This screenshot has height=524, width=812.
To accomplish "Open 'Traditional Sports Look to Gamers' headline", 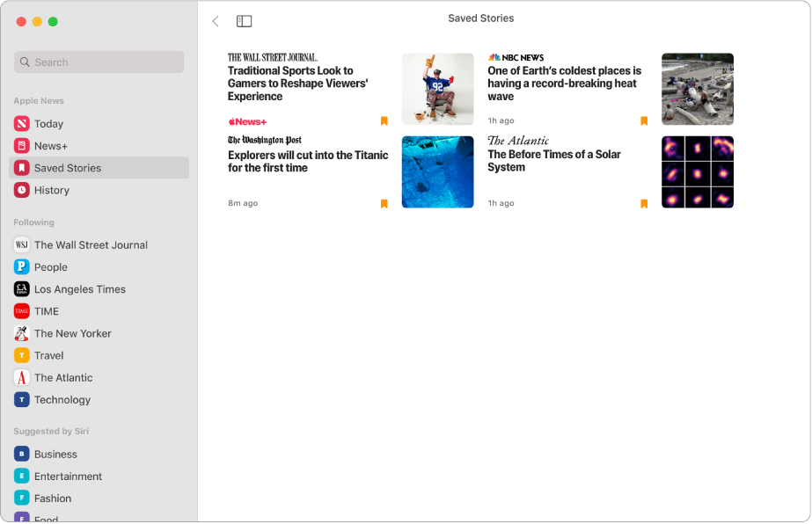I will (x=297, y=84).
